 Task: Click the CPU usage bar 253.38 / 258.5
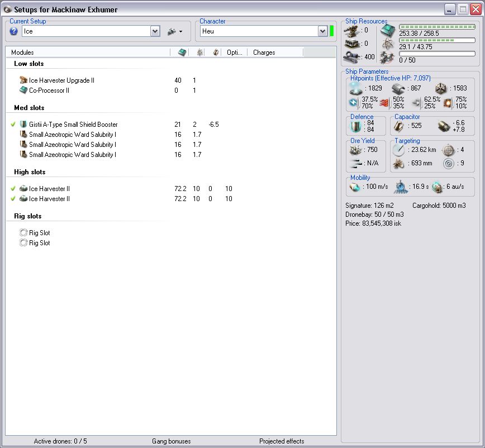pyautogui.click(x=437, y=27)
